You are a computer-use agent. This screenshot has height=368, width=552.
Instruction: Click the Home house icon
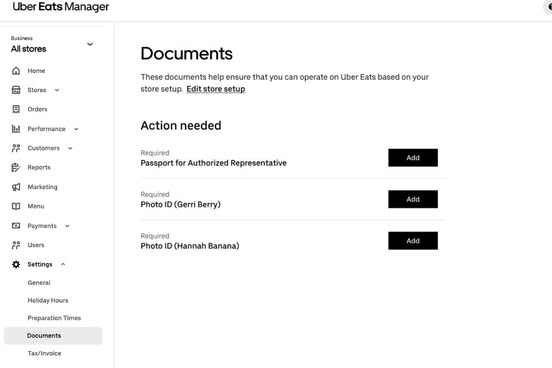(16, 71)
